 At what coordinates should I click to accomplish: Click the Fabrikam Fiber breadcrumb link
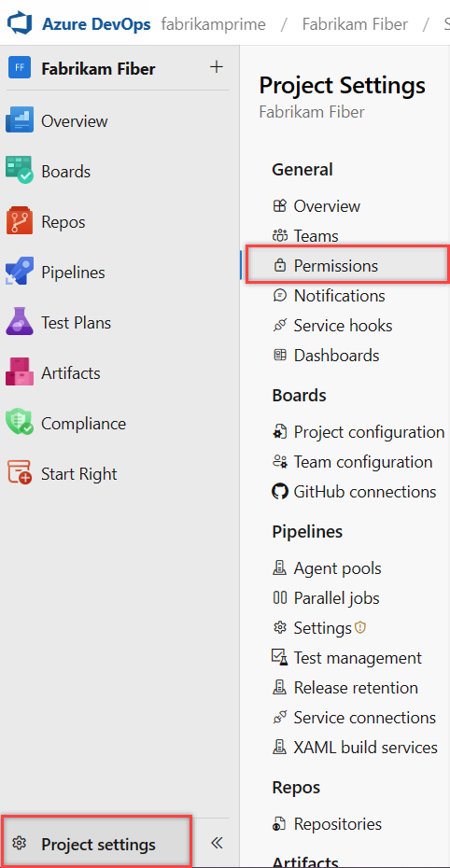[356, 24]
